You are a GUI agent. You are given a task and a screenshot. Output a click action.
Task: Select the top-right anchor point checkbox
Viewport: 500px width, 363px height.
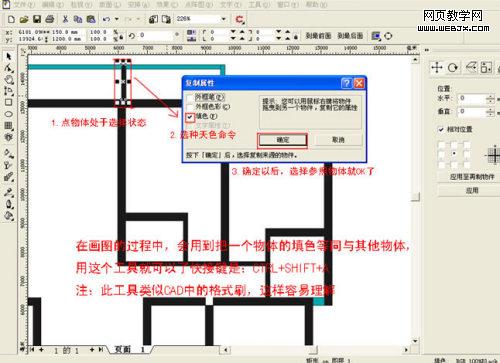[x=467, y=144]
